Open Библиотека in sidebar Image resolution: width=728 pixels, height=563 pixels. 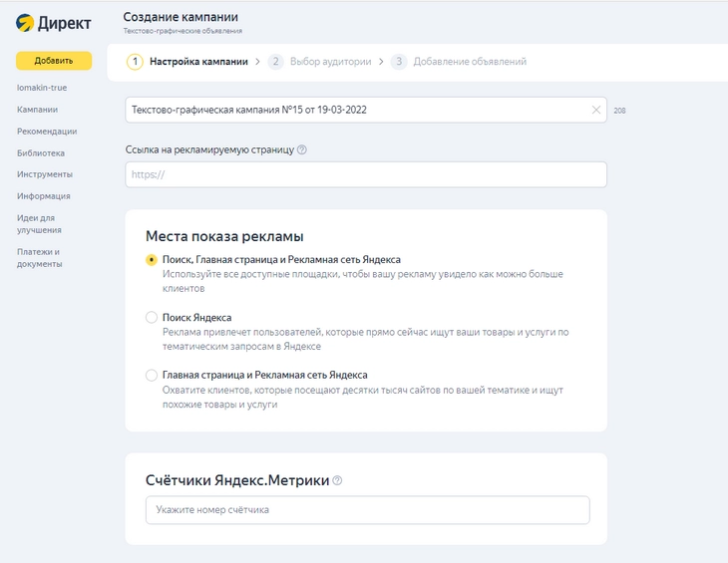tap(41, 153)
